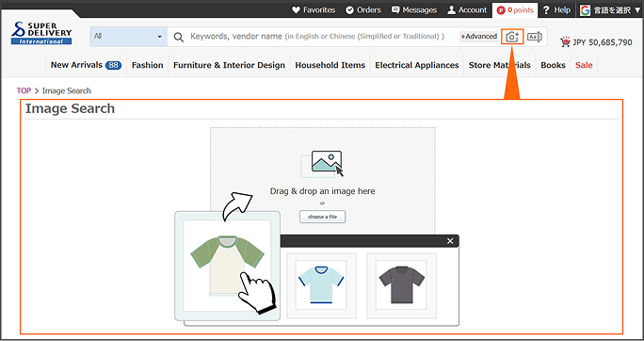Click the Account person icon
This screenshot has width=644, height=341.
tap(451, 9)
